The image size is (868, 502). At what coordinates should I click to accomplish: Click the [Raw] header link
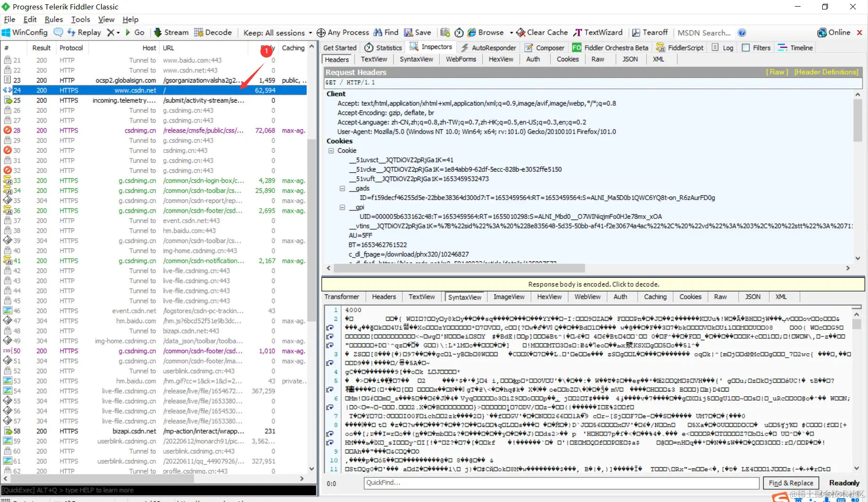[777, 72]
